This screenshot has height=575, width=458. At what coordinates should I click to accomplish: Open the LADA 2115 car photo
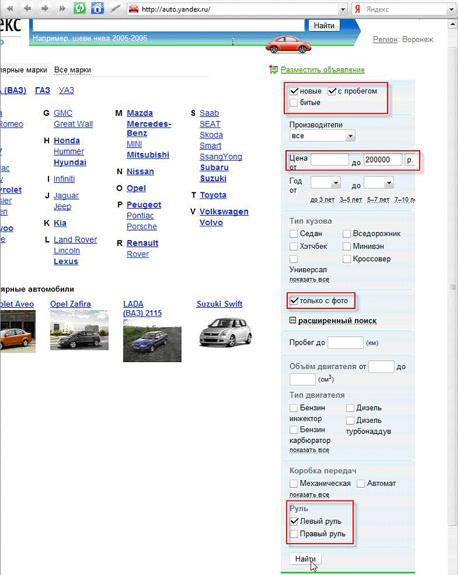(152, 341)
